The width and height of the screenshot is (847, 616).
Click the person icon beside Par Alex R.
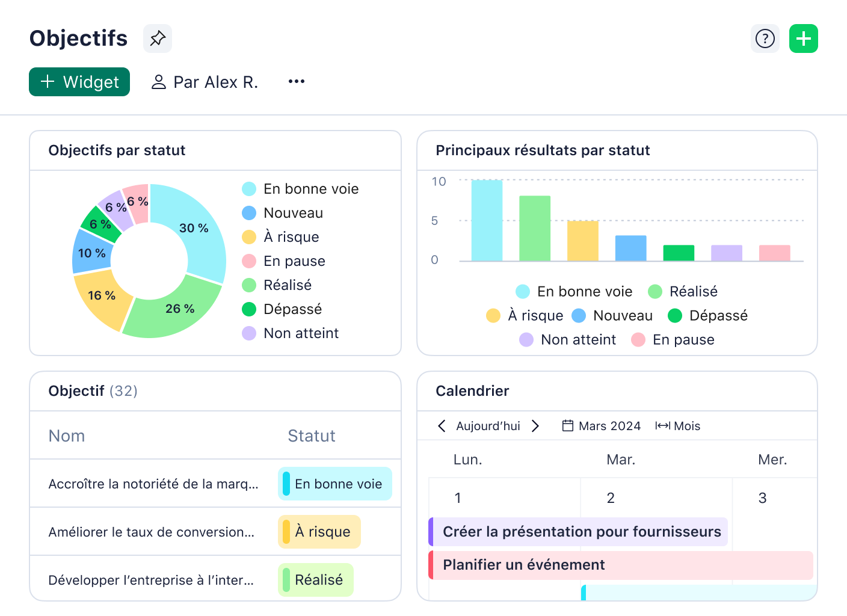pyautogui.click(x=158, y=82)
